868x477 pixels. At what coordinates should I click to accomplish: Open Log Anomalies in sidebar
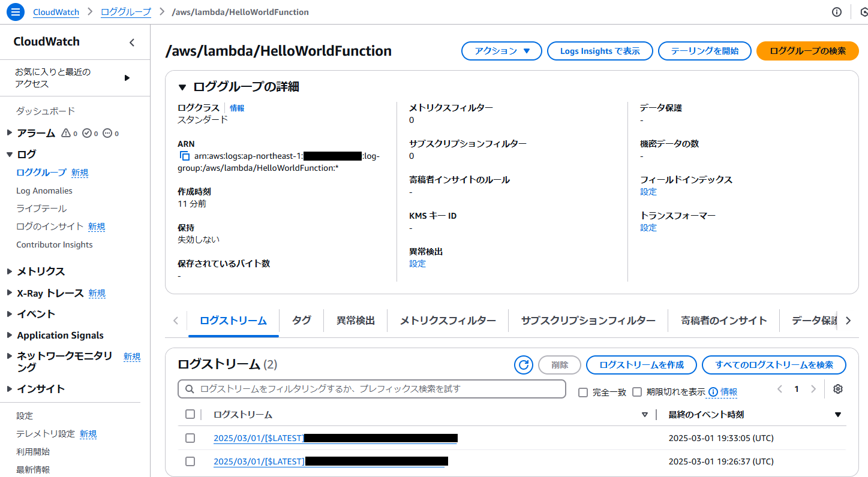(44, 191)
